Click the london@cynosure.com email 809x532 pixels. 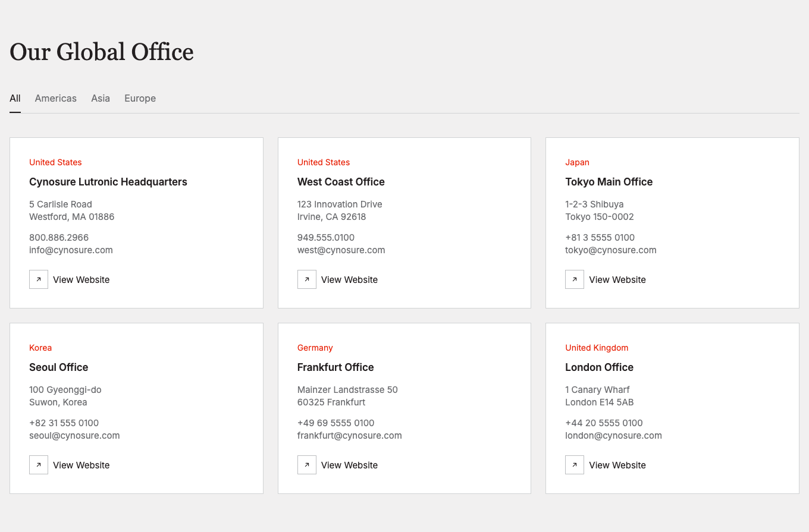pos(613,436)
